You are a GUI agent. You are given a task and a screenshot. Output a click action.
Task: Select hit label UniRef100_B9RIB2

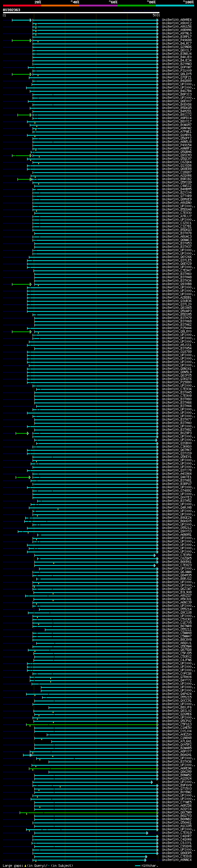coord(176,179)
